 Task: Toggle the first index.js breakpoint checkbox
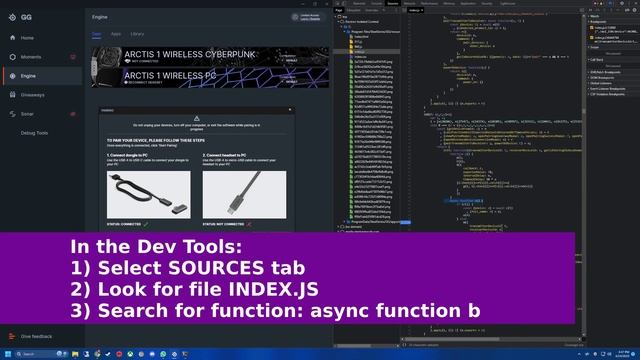(591, 28)
